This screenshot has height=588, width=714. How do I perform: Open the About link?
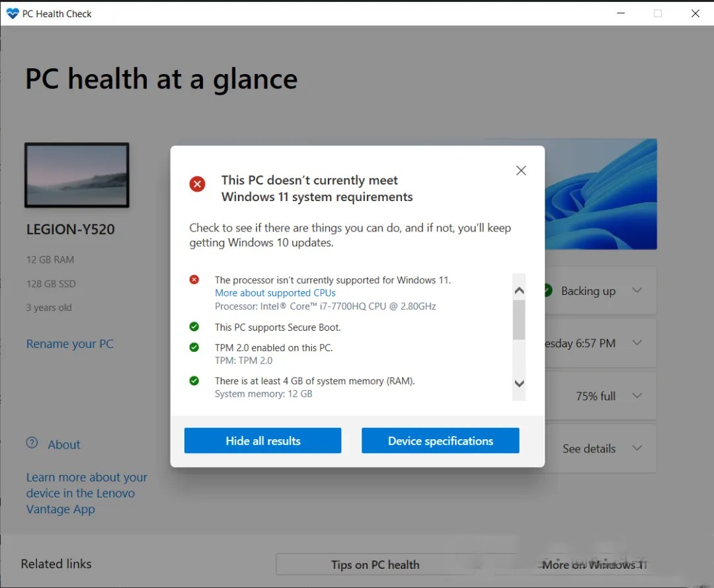pyautogui.click(x=63, y=444)
